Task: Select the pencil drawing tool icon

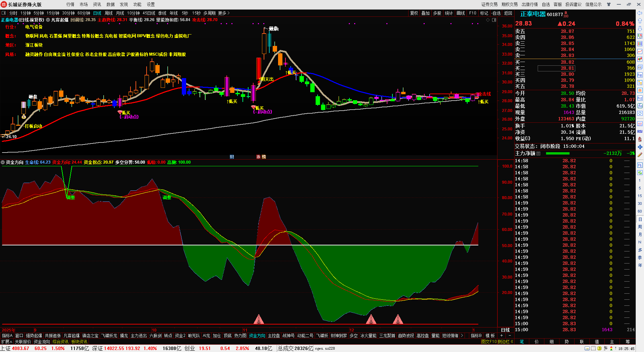Action: click(x=640, y=155)
